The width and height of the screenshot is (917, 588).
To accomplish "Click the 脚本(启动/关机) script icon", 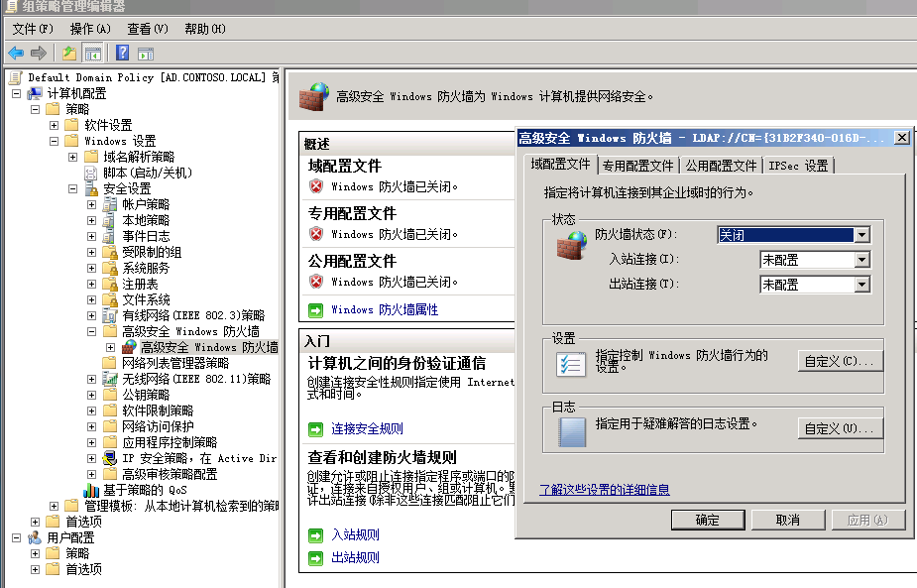I will pos(90,173).
